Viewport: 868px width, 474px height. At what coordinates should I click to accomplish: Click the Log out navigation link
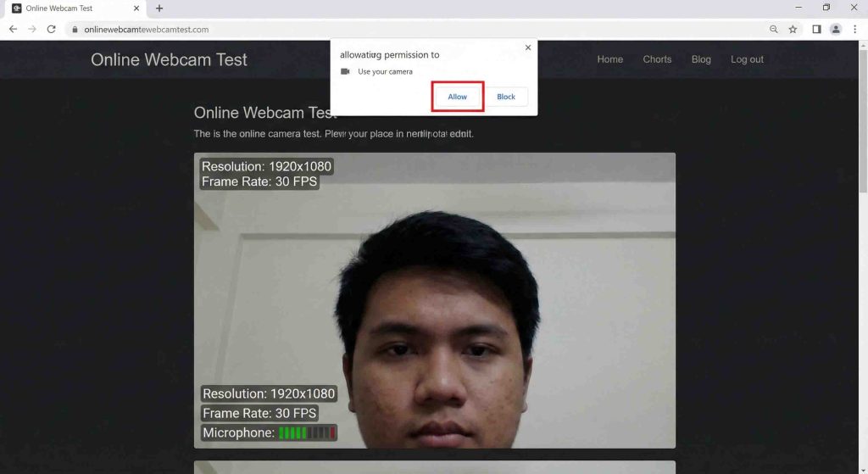[x=747, y=59]
